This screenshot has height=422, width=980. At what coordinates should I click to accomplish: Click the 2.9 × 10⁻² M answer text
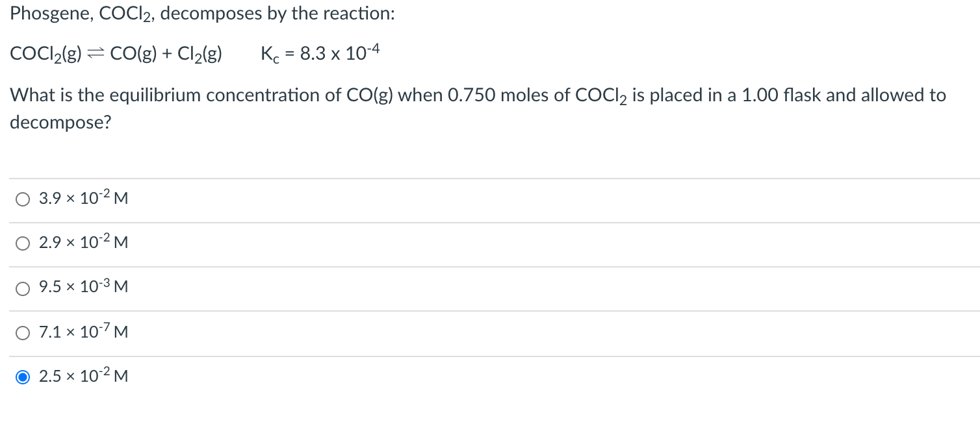83,243
